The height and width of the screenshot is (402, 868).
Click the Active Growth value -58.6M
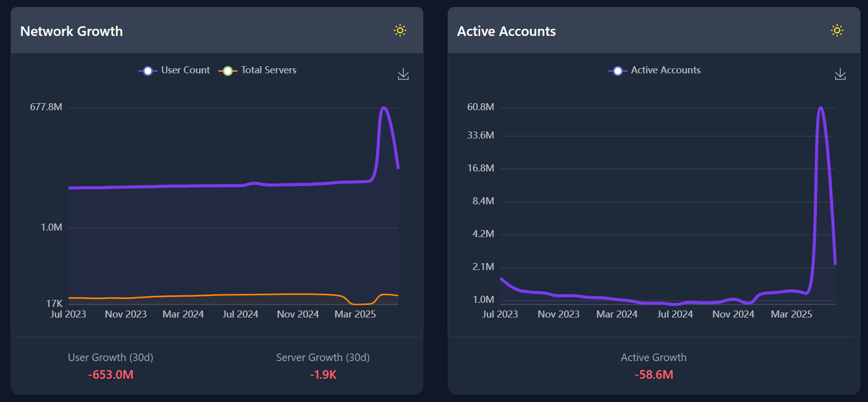(x=654, y=375)
